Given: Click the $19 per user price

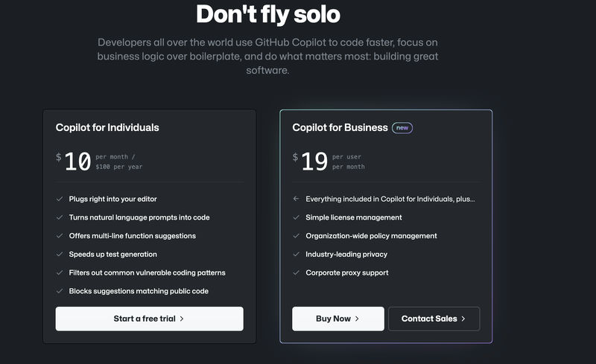Looking at the screenshot, I should coord(329,162).
